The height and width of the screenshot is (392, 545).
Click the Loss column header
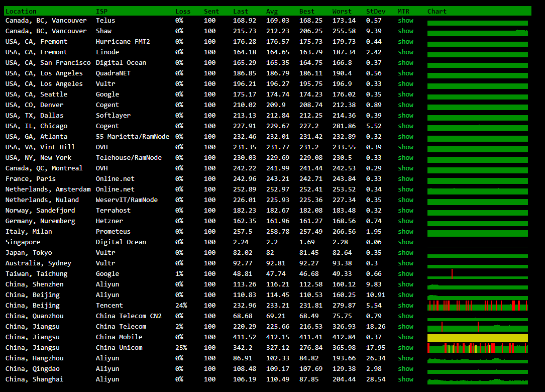[x=183, y=11]
